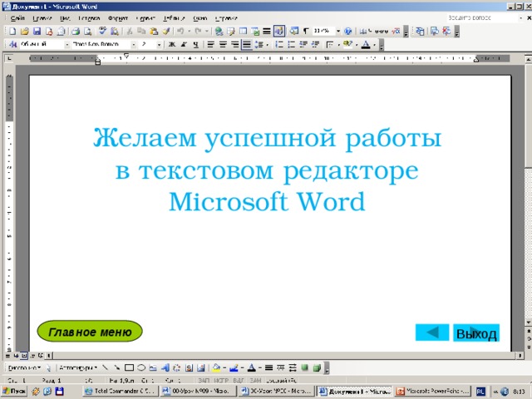Select the Rectangle drawing tool
This screenshot has width=532, height=399.
coord(129,367)
